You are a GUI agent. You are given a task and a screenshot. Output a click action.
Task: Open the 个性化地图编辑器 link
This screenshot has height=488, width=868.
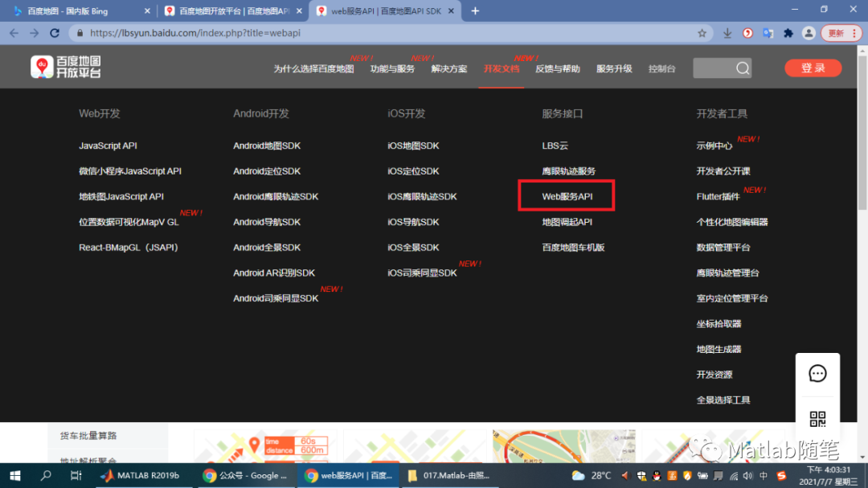[x=732, y=222]
